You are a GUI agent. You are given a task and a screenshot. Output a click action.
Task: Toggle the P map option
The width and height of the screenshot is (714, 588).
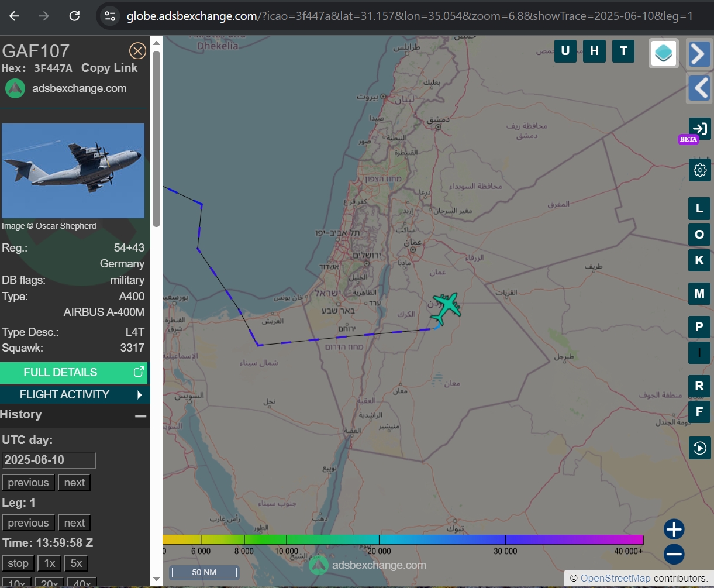pos(699,326)
